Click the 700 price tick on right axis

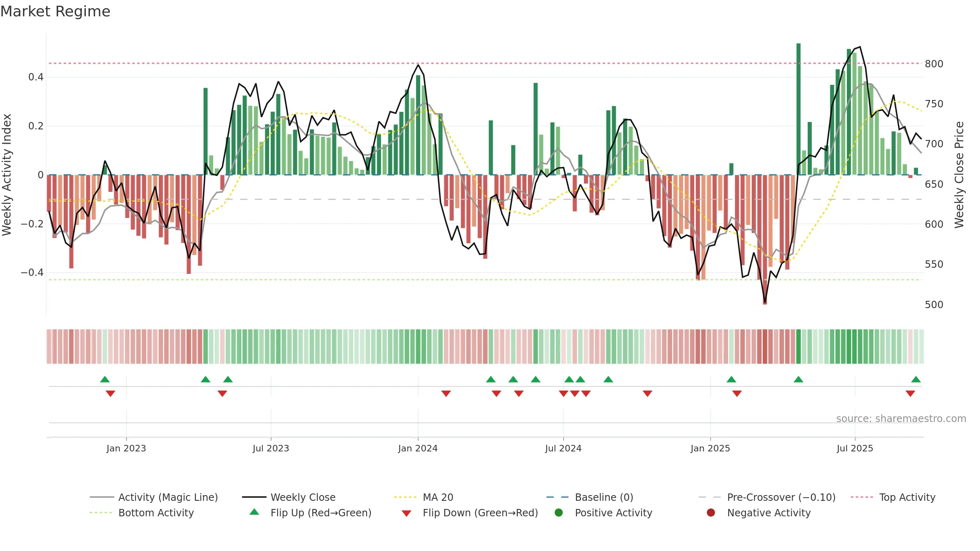click(x=934, y=144)
